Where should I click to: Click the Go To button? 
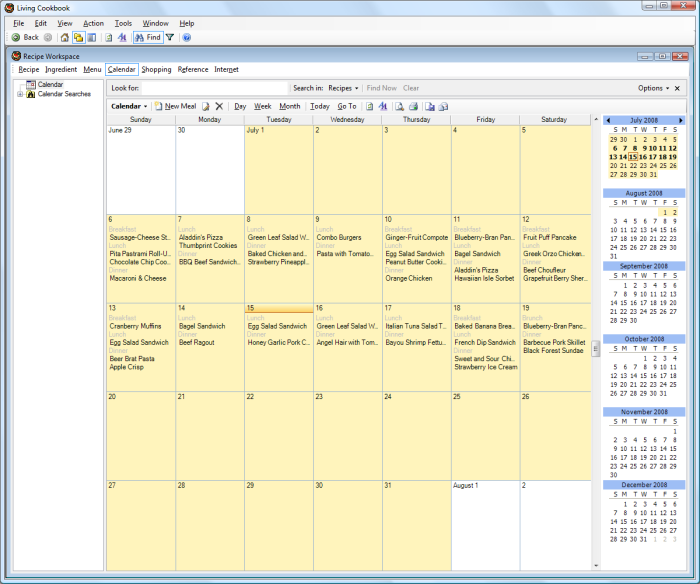tap(347, 106)
